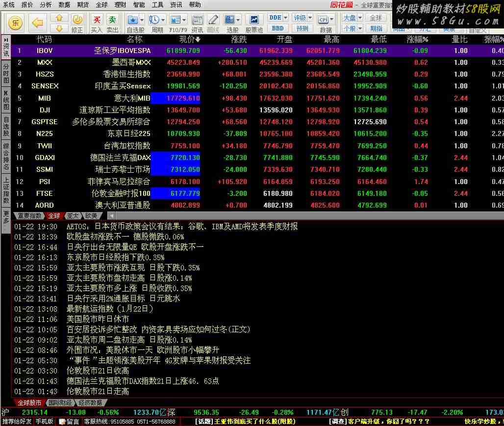This screenshot has width=504, height=426.
Task: Switch to the 重要指数 tab
Action: click(x=29, y=215)
